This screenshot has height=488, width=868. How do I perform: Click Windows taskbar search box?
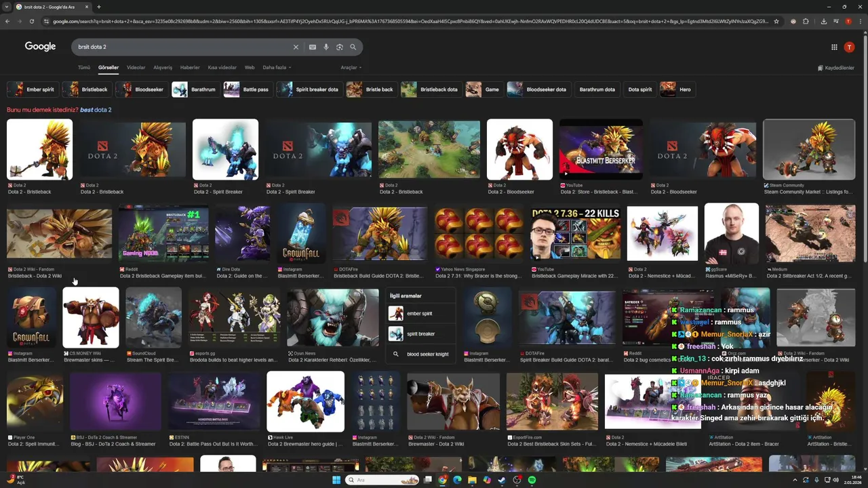[382, 480]
